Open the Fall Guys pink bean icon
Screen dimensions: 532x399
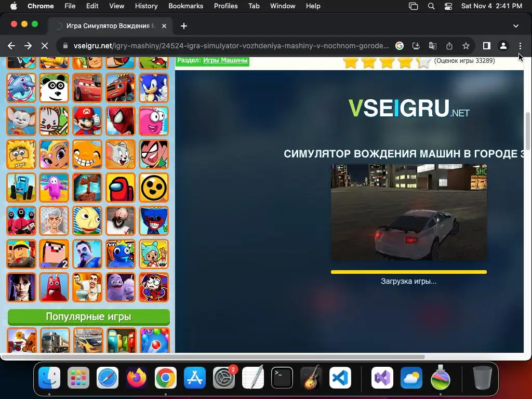54,188
